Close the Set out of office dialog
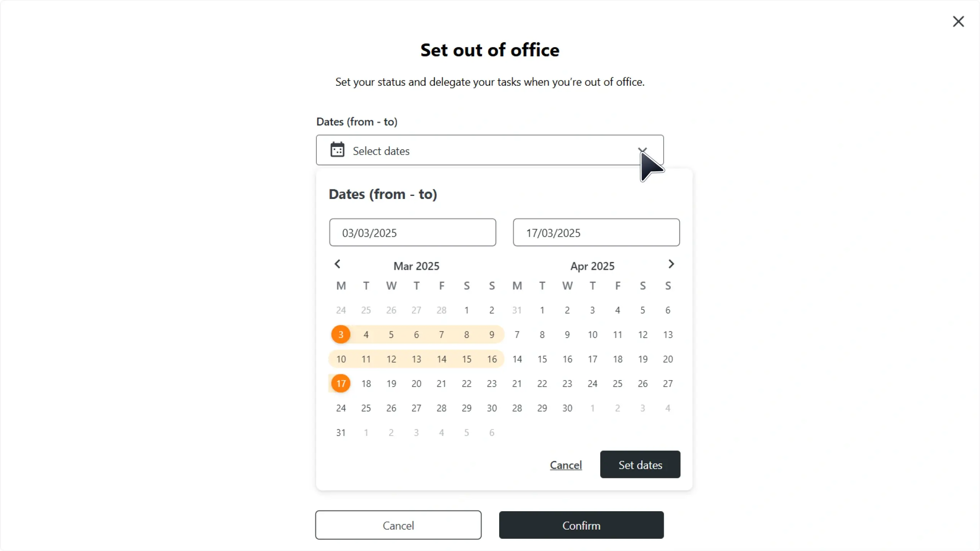The height and width of the screenshot is (551, 980). 958,21
